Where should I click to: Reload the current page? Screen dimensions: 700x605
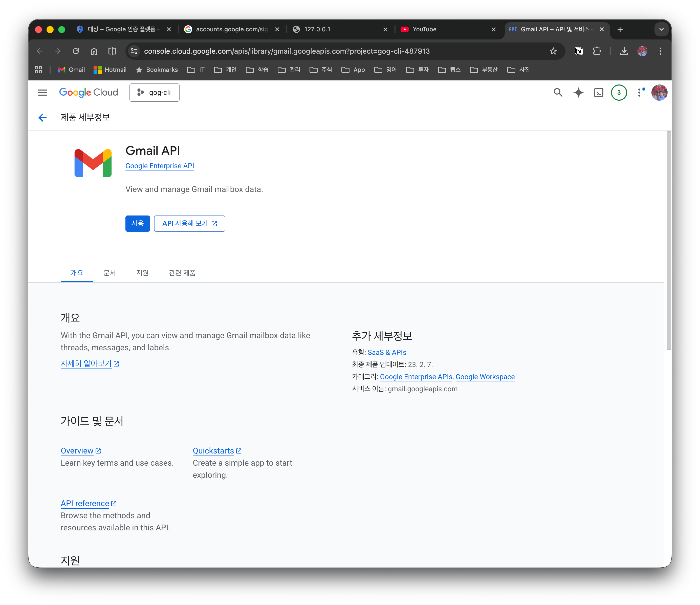tap(76, 51)
